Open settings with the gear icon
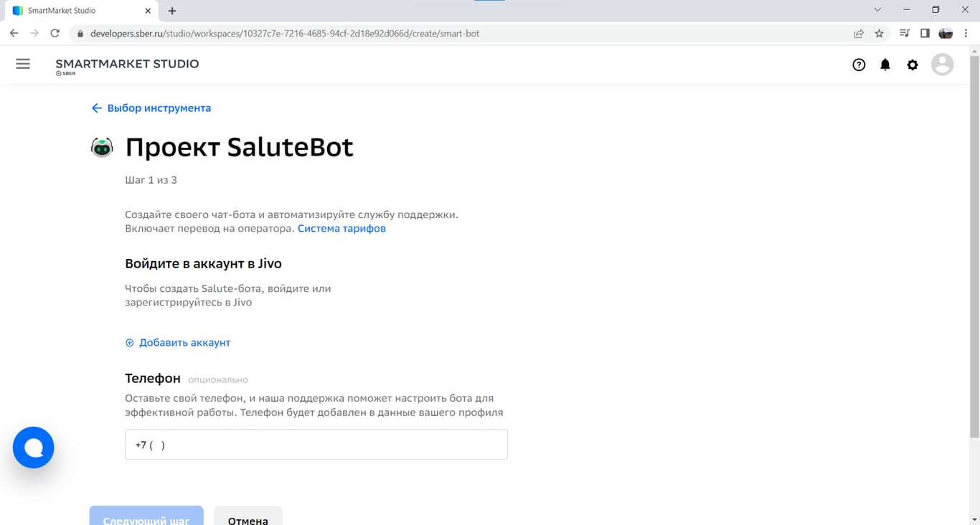The height and width of the screenshot is (525, 980). (913, 65)
